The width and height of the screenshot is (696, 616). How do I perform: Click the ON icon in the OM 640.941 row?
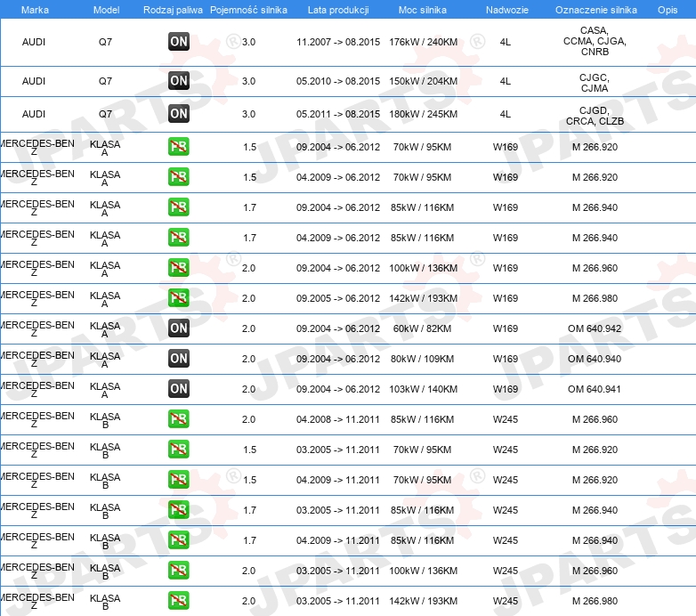(179, 389)
